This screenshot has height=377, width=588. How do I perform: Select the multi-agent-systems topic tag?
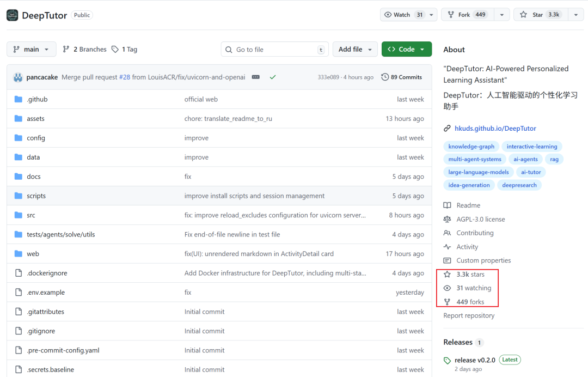[x=475, y=159]
